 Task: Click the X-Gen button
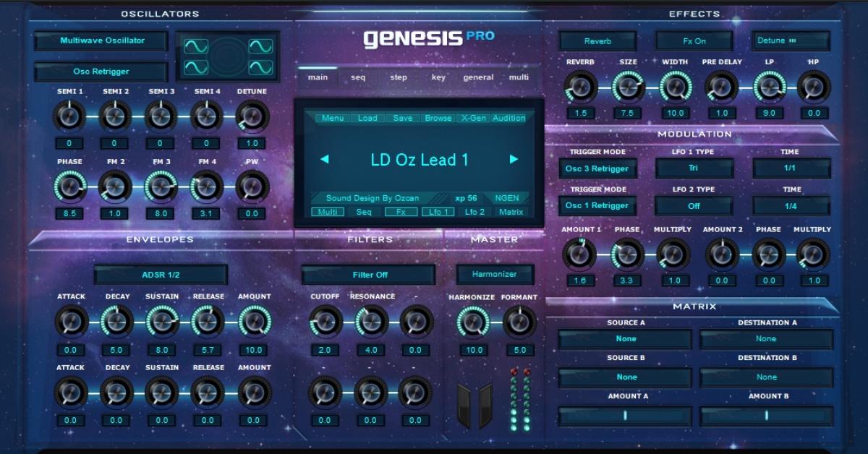pos(474,118)
